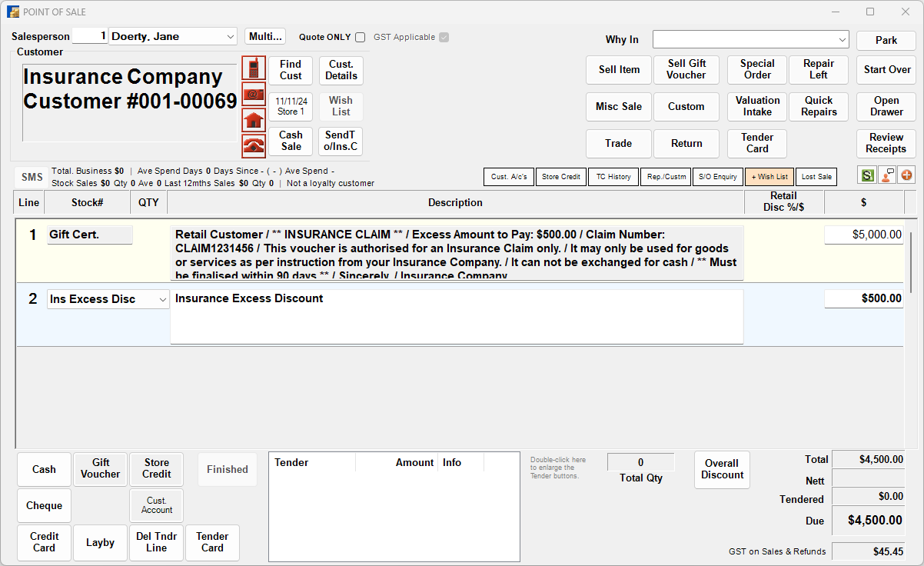924x566 pixels.
Task: Click the Total Qty input field
Action: [640, 461]
